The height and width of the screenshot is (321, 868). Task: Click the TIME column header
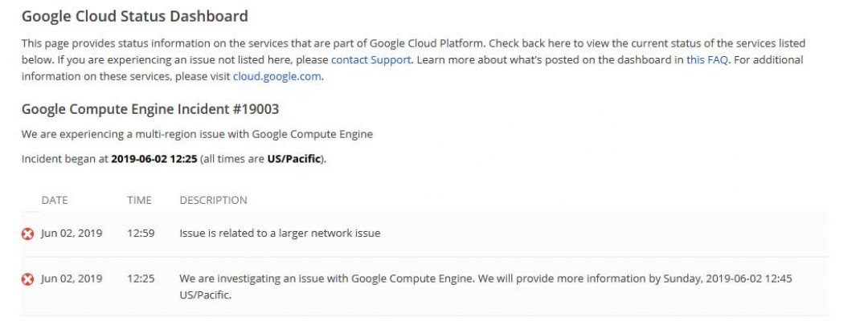tap(139, 200)
